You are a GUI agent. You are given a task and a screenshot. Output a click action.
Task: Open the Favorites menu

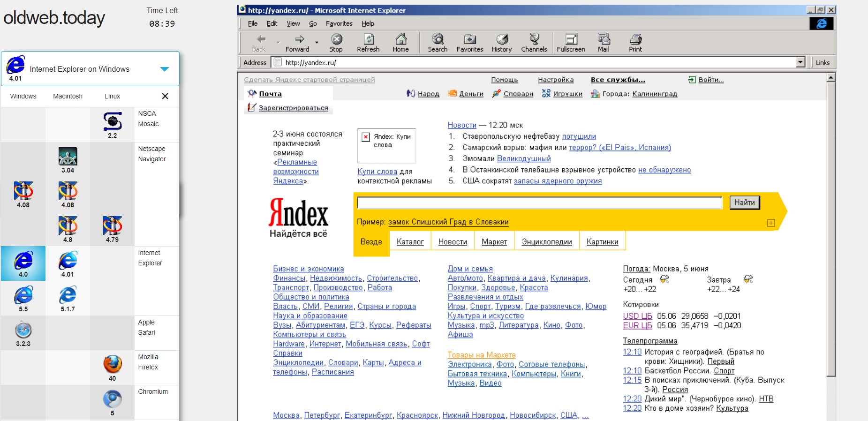pos(339,23)
